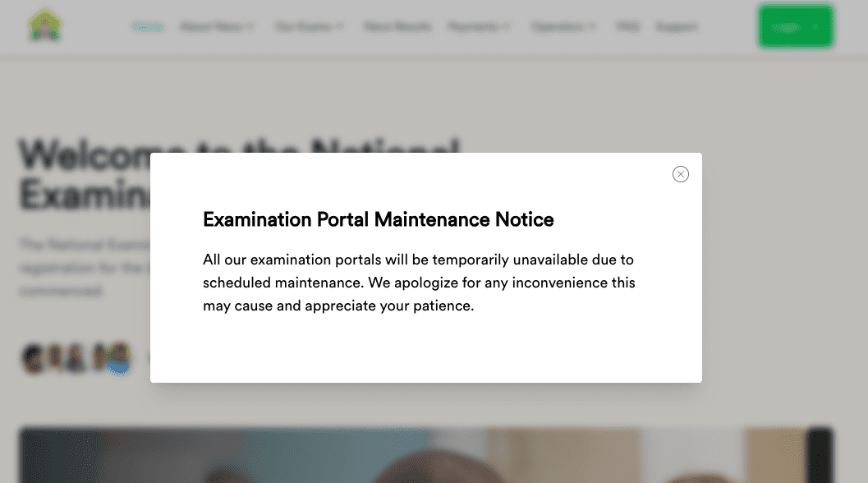This screenshot has width=868, height=483.
Task: Expand the Operation dropdown in the navbar
Action: click(x=559, y=25)
